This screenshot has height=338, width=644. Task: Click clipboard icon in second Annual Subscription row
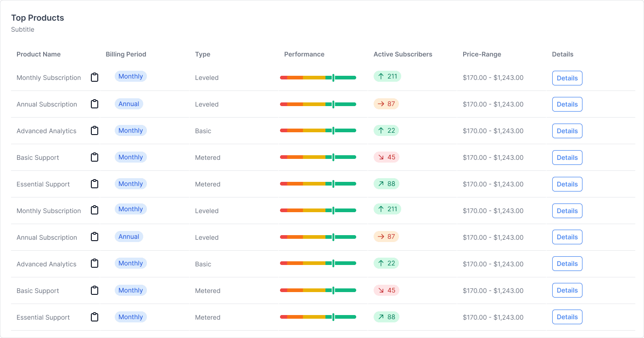(x=95, y=237)
